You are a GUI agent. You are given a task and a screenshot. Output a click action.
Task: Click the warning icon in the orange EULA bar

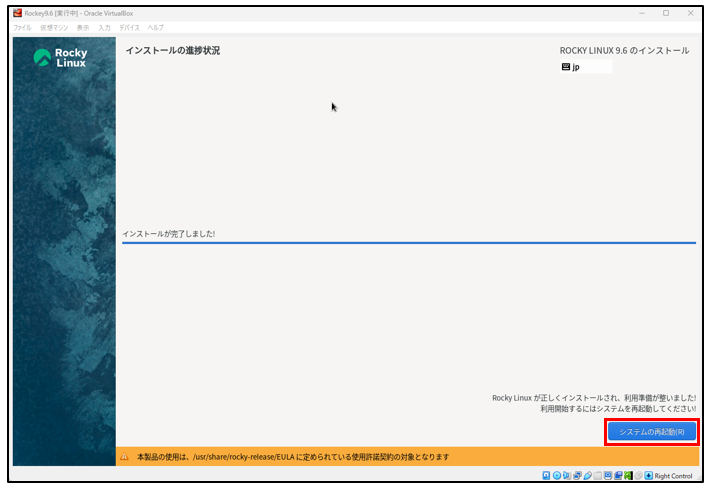pyautogui.click(x=125, y=457)
